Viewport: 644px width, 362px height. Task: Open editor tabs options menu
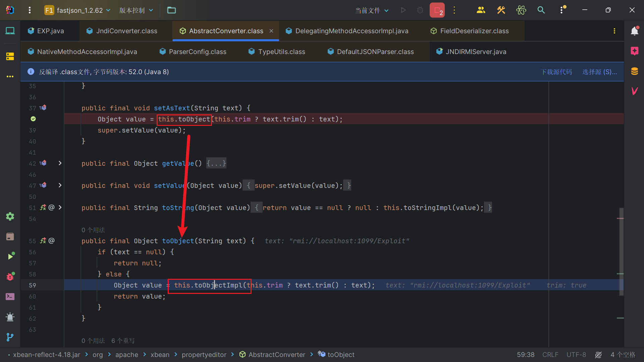[614, 31]
